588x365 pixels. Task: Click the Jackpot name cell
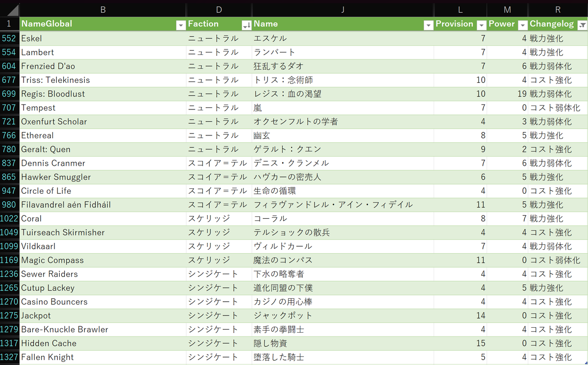coord(103,315)
